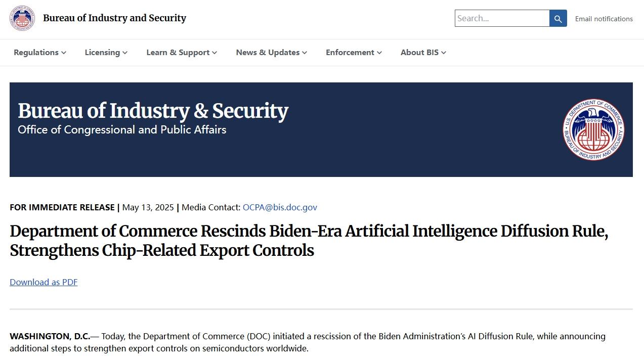Focus the Search input field
Screen dimensions: 644x362
[x=502, y=19]
